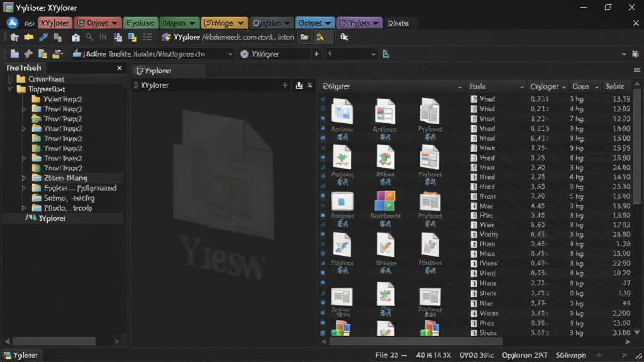The height and width of the screenshot is (362, 644).
Task: Click the gray home-shaped icon in toolbar
Action: coord(15,37)
